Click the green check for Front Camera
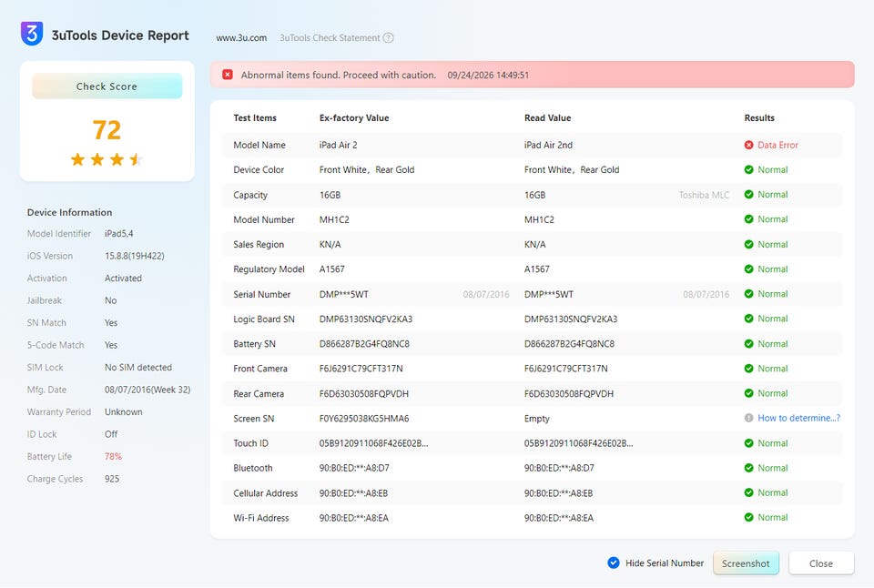Viewport: 874px width, 588px height. point(748,369)
